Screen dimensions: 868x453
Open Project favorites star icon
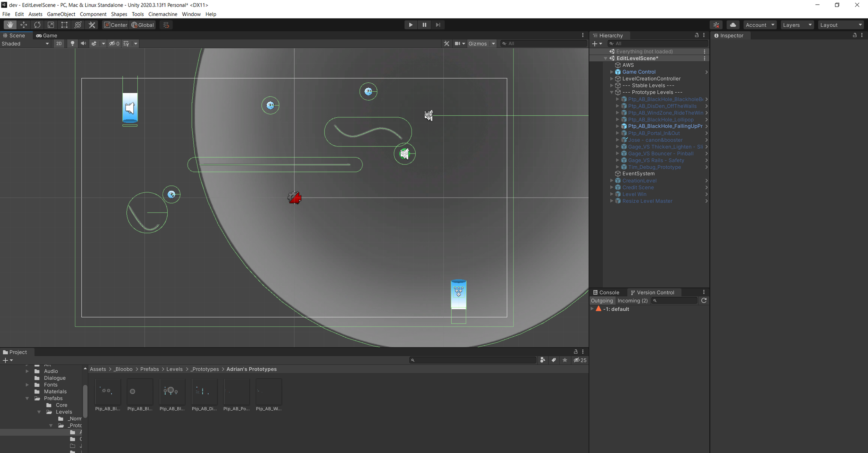click(565, 360)
